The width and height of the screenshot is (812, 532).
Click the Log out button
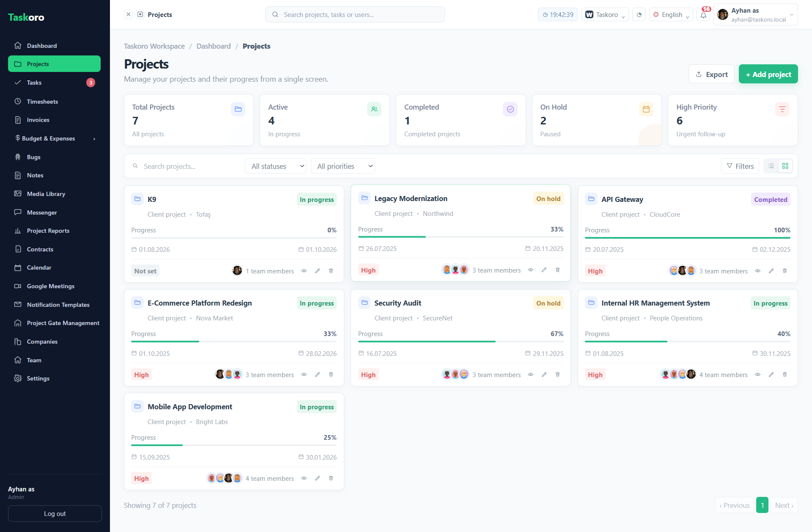(55, 513)
